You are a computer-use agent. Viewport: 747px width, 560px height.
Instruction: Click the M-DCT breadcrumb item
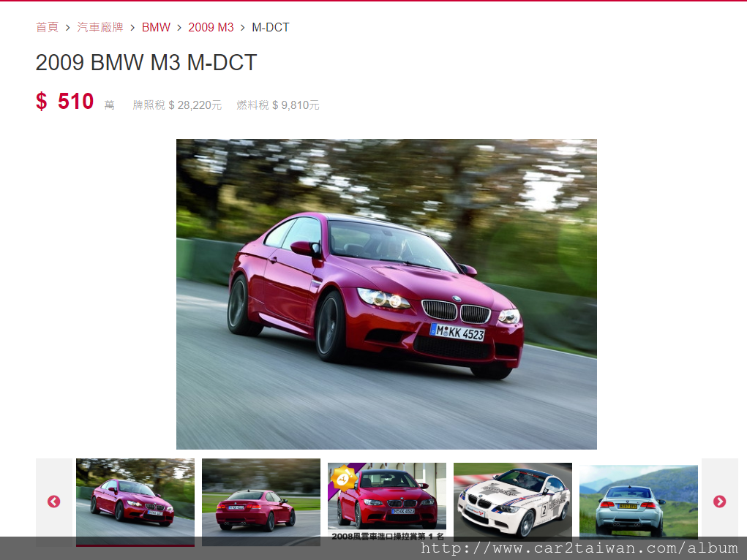point(270,26)
